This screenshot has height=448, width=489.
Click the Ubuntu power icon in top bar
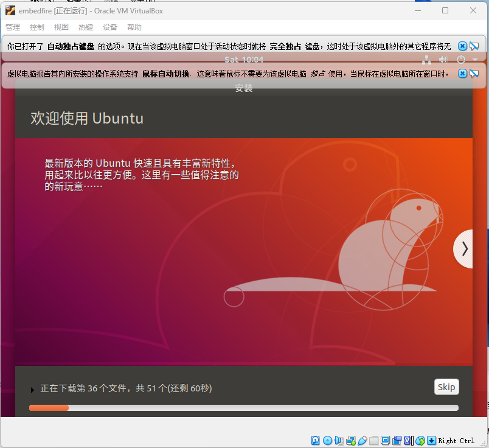(x=460, y=59)
